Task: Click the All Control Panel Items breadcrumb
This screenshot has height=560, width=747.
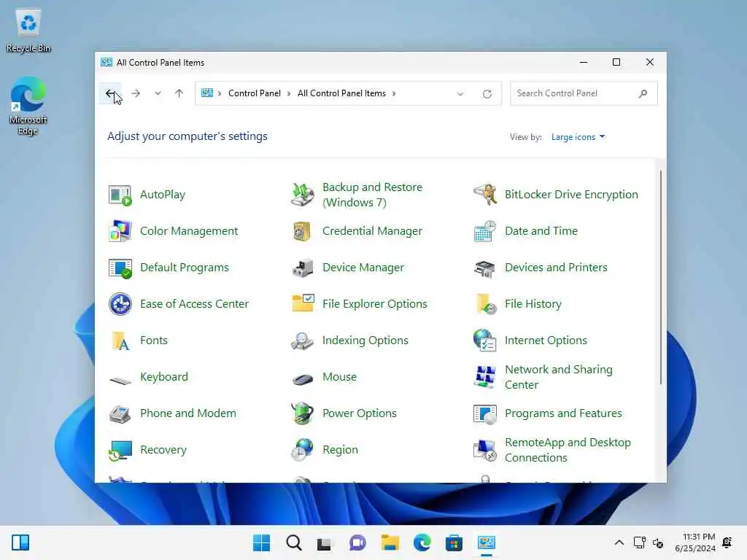Action: (341, 93)
